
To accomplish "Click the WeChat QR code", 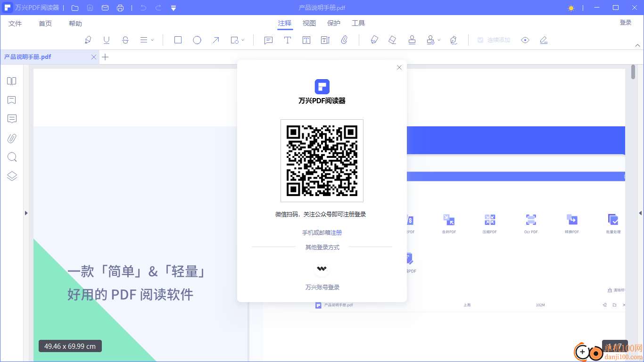I will tap(322, 161).
